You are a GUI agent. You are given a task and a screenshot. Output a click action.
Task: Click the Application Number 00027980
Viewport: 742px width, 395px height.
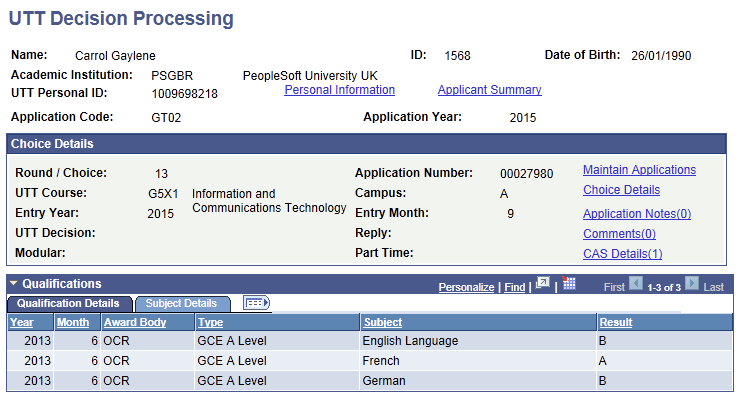pyautogui.click(x=526, y=174)
